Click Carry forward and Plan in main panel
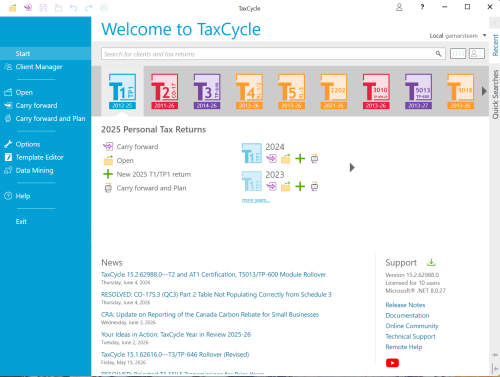Viewport: 500px width, 377px height. pyautogui.click(x=151, y=188)
